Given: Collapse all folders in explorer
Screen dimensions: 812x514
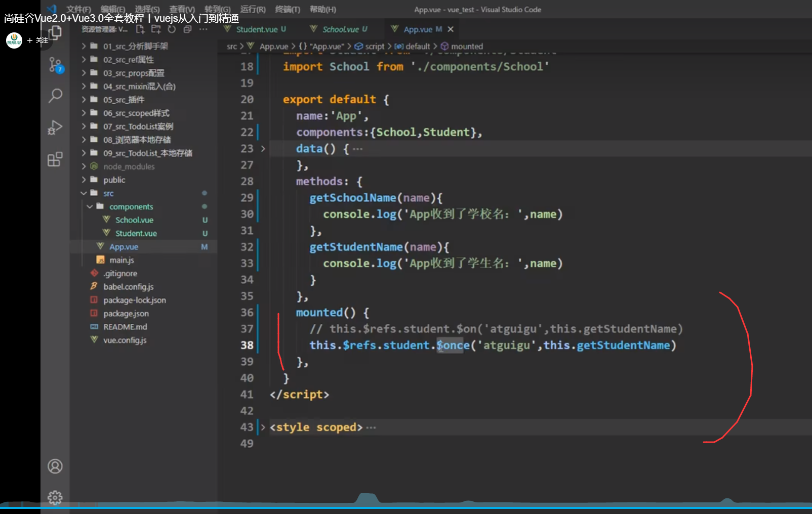Looking at the screenshot, I should pos(187,29).
